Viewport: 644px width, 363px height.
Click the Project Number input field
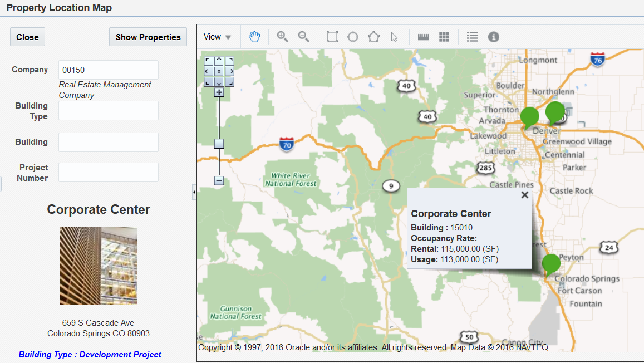pyautogui.click(x=109, y=173)
